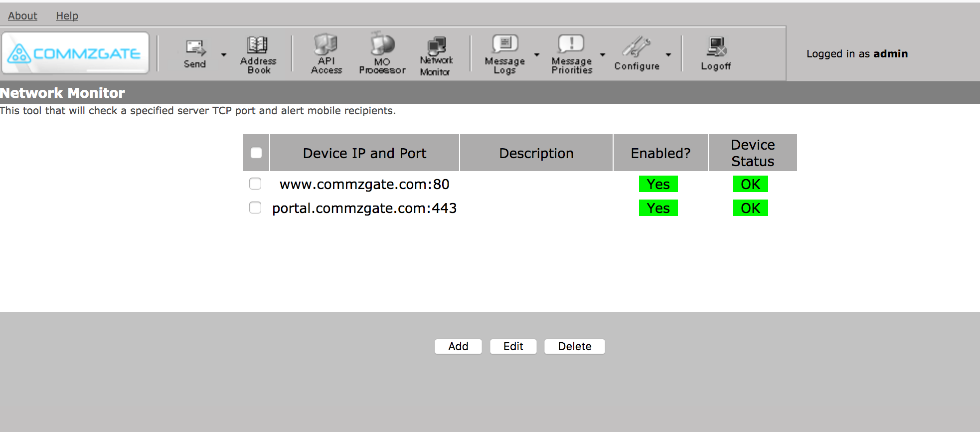The height and width of the screenshot is (432, 980).
Task: Open the Network Monitor toolbar icon
Action: pyautogui.click(x=436, y=56)
